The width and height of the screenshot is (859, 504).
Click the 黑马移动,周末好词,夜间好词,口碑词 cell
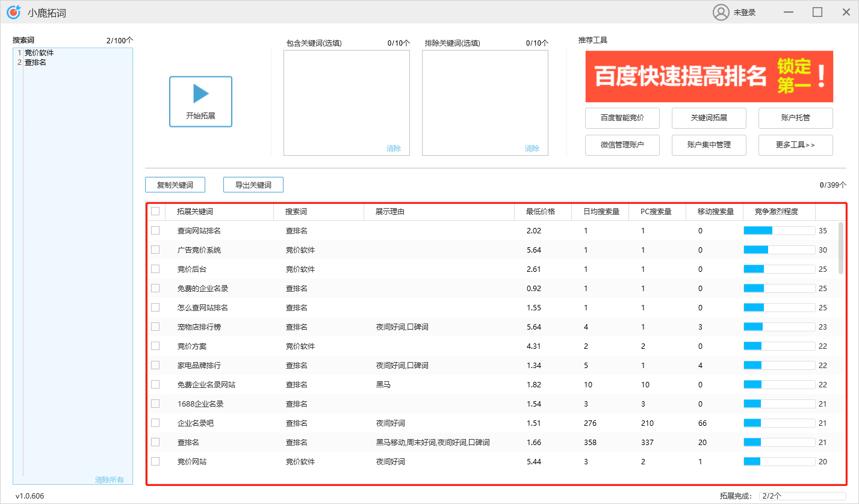433,442
